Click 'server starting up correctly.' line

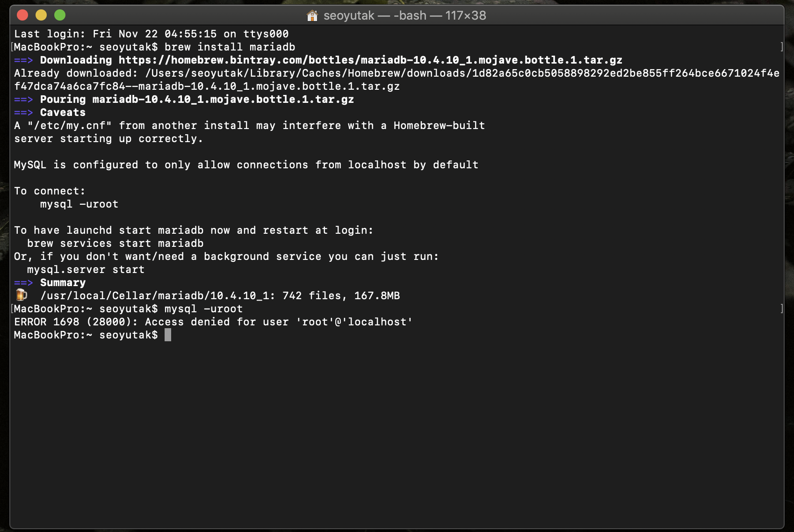click(108, 139)
